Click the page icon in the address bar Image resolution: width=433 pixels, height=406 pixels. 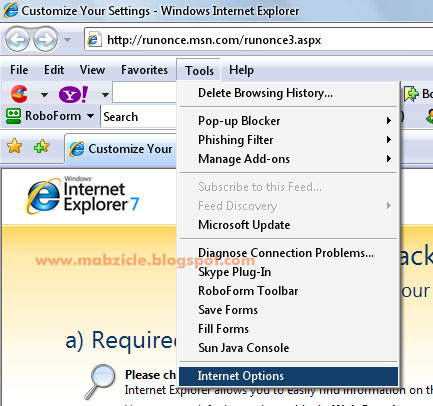(x=94, y=40)
